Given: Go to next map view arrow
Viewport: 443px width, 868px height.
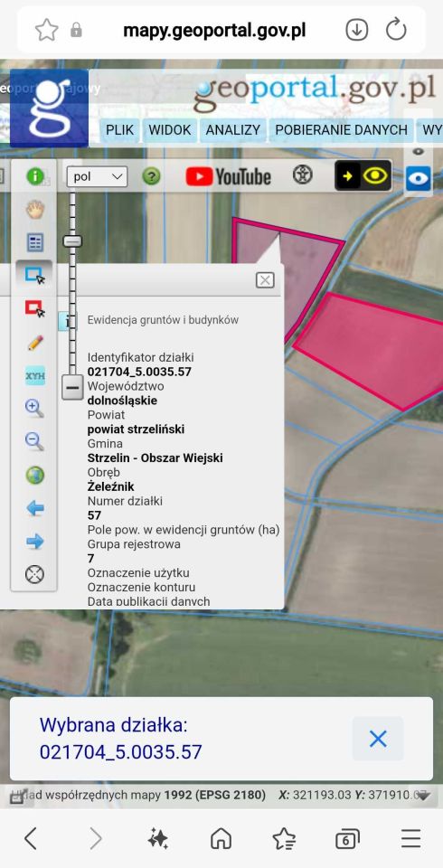Looking at the screenshot, I should [35, 542].
